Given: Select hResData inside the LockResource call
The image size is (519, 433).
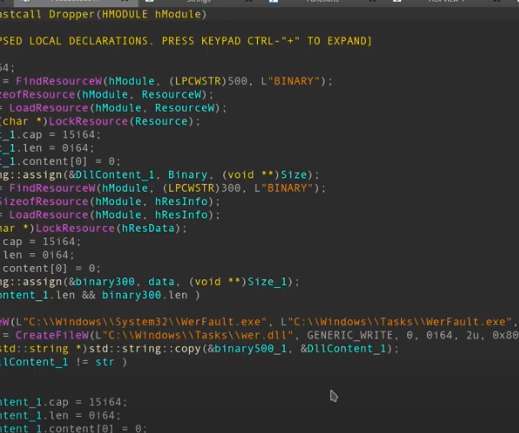Looking at the screenshot, I should (148, 228).
